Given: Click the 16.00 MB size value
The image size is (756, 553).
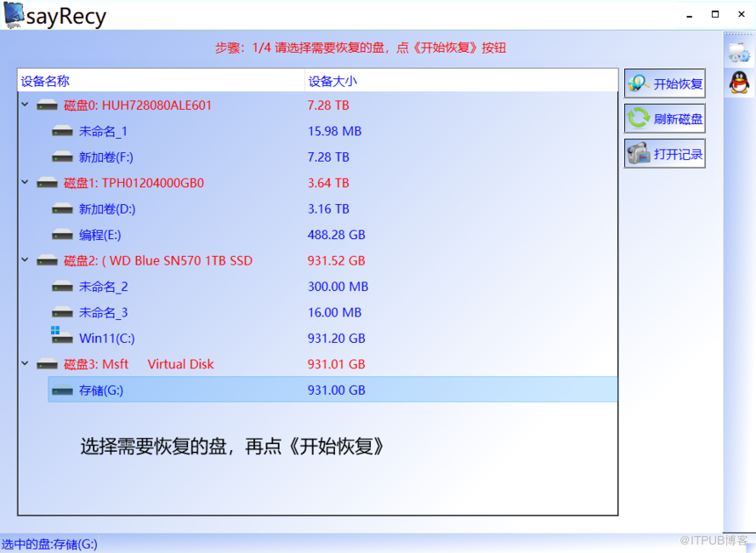Looking at the screenshot, I should 334,313.
